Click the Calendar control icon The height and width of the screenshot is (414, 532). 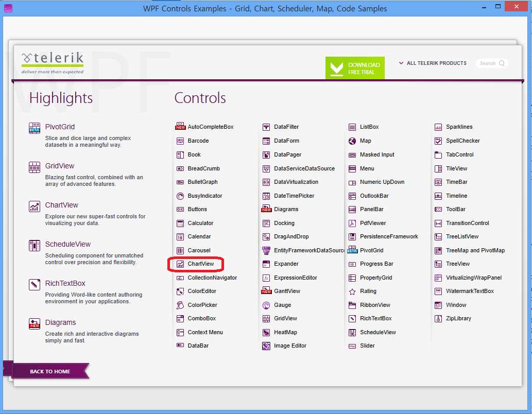coord(180,236)
